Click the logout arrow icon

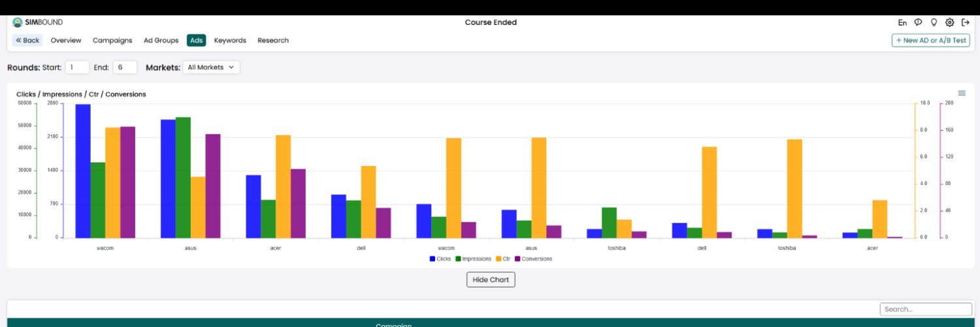(x=966, y=22)
